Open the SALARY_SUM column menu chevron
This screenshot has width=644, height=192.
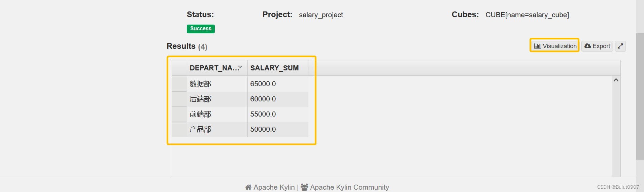[x=289, y=67]
